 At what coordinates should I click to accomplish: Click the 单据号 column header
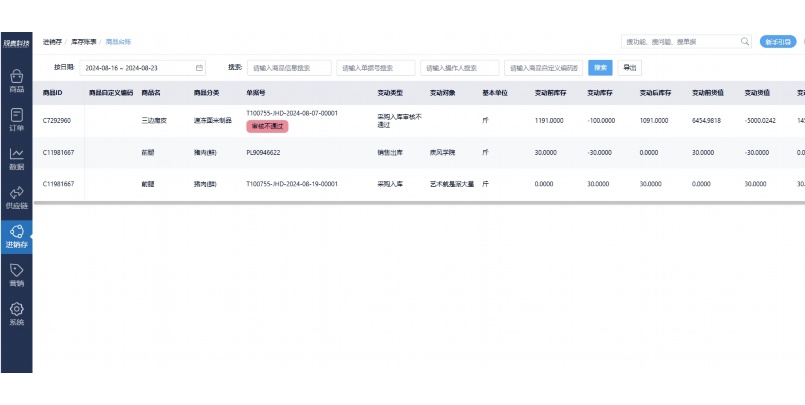pos(256,93)
